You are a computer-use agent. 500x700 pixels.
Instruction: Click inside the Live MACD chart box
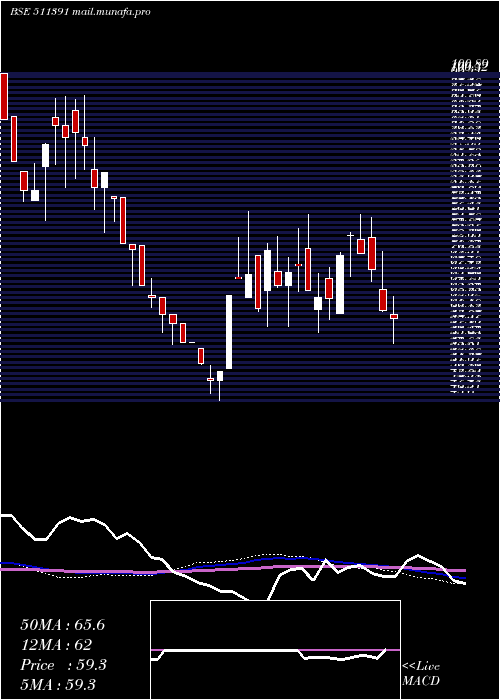coord(275,650)
